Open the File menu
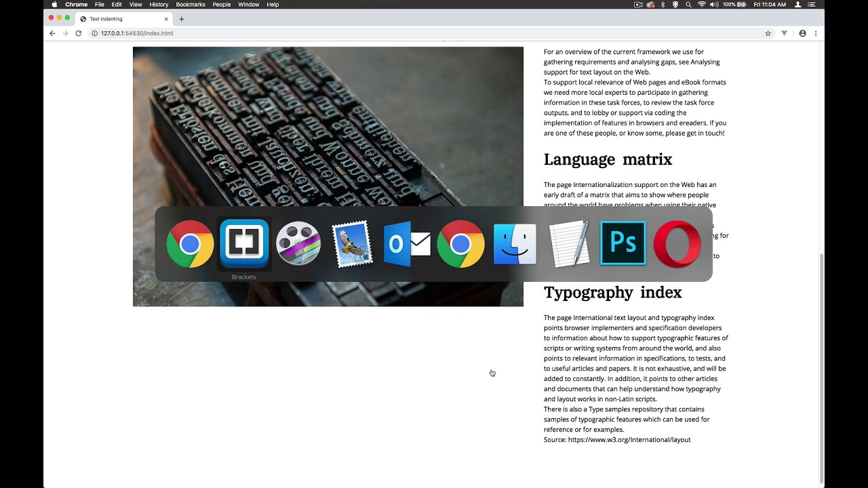The image size is (868, 488). coord(100,5)
